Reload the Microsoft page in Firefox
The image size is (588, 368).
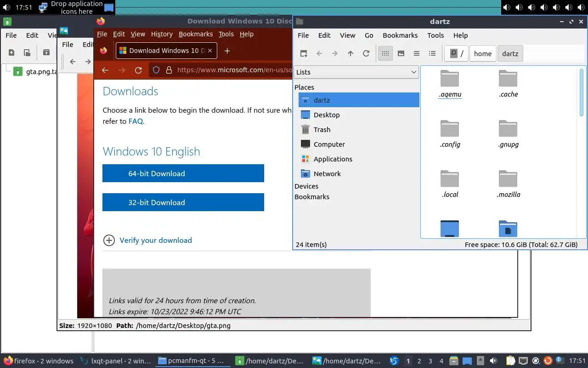[138, 70]
